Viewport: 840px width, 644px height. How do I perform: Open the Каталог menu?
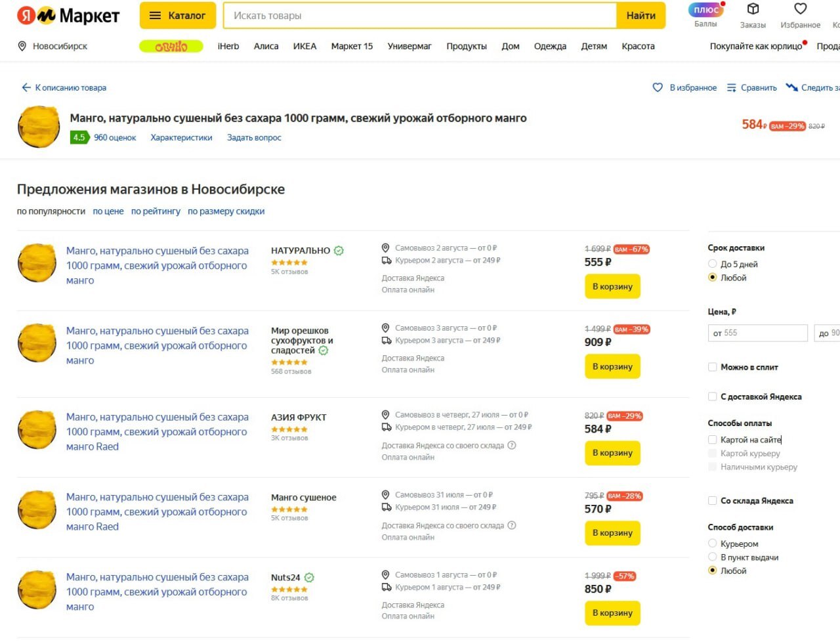(177, 16)
